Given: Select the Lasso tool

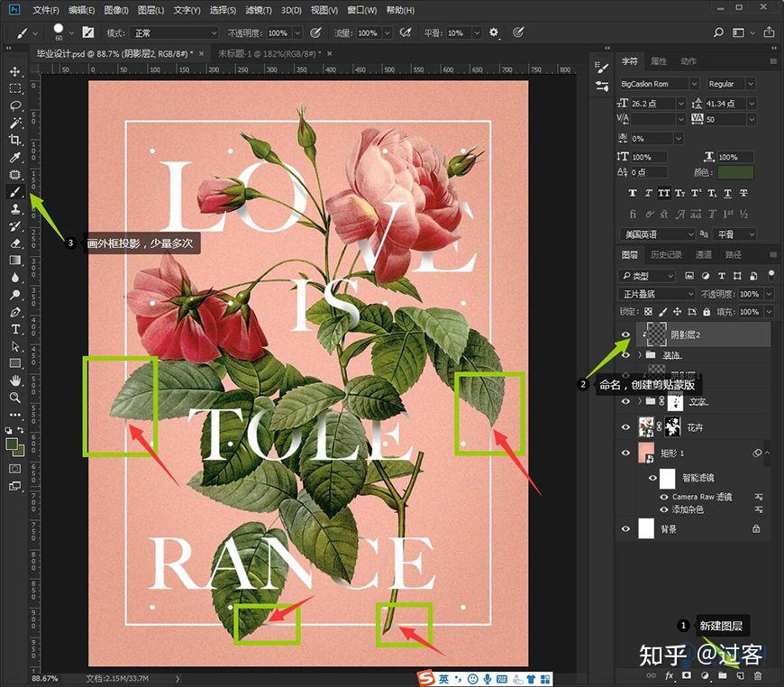Looking at the screenshot, I should pos(15,105).
